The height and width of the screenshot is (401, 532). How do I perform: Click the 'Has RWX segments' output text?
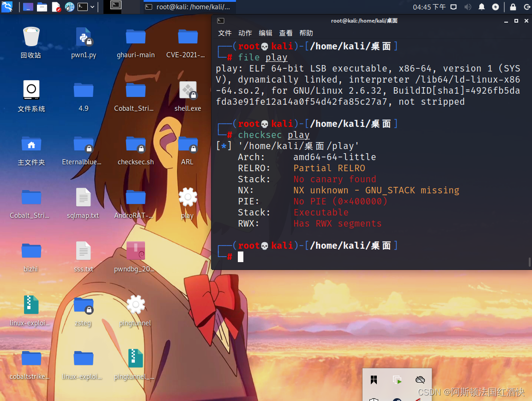338,224
